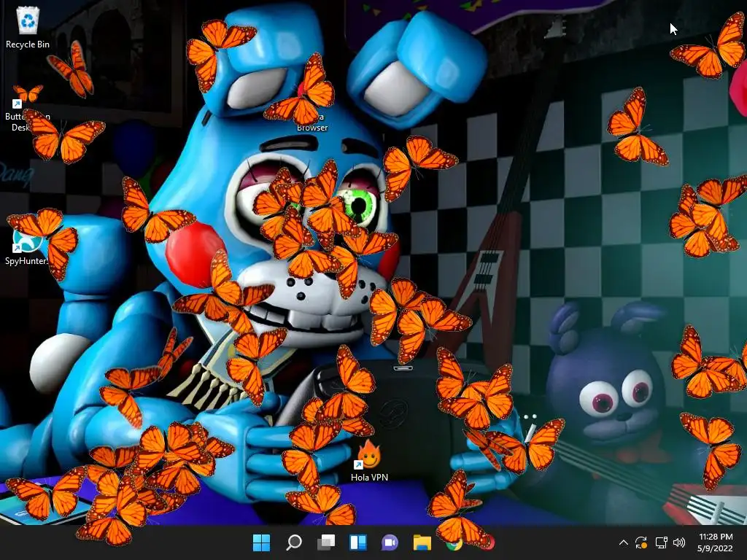Click the red icon right of Chrome
This screenshot has height=560, width=747.
(x=487, y=542)
